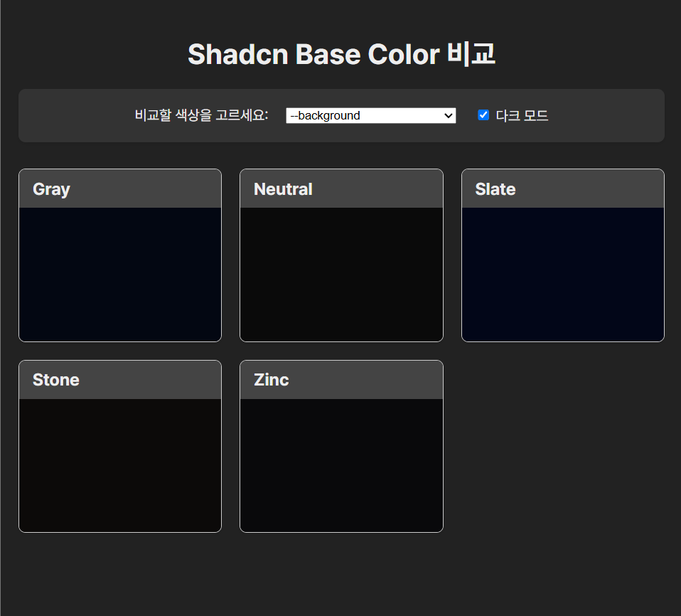Click the Shadcn Base Color 비교 title
This screenshot has width=681, height=616.
coord(341,54)
